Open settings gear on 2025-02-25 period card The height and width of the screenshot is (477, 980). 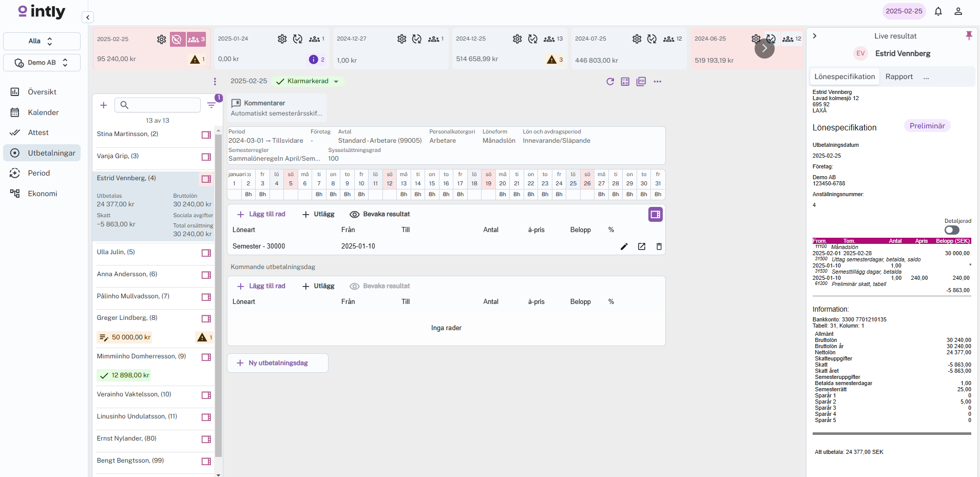point(161,40)
